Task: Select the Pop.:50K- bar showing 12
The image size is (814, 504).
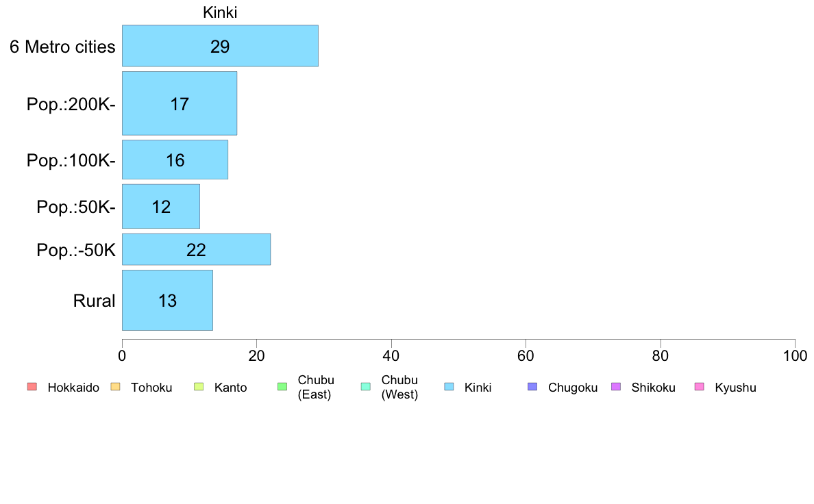Action: click(161, 206)
